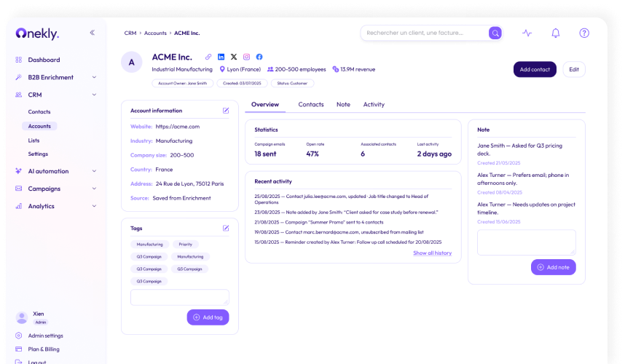Click the Show all history link
The width and height of the screenshot is (625, 364).
[x=432, y=253]
